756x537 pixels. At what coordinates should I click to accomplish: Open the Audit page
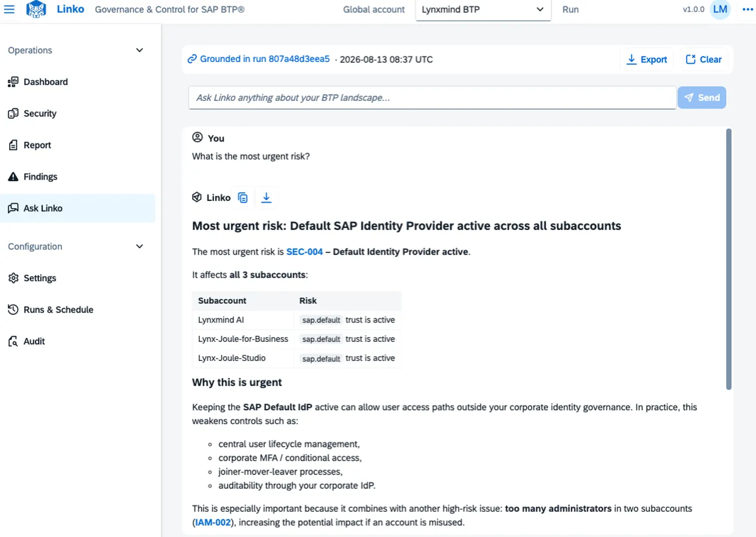[77, 341]
